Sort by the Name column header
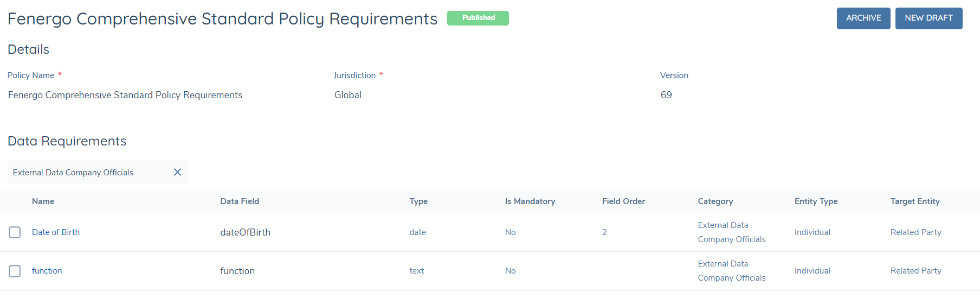 coord(43,201)
